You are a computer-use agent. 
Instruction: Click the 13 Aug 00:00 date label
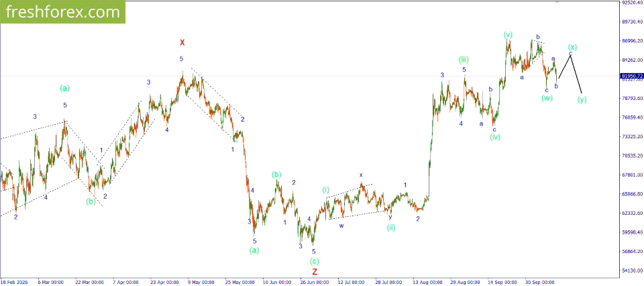coord(427,283)
